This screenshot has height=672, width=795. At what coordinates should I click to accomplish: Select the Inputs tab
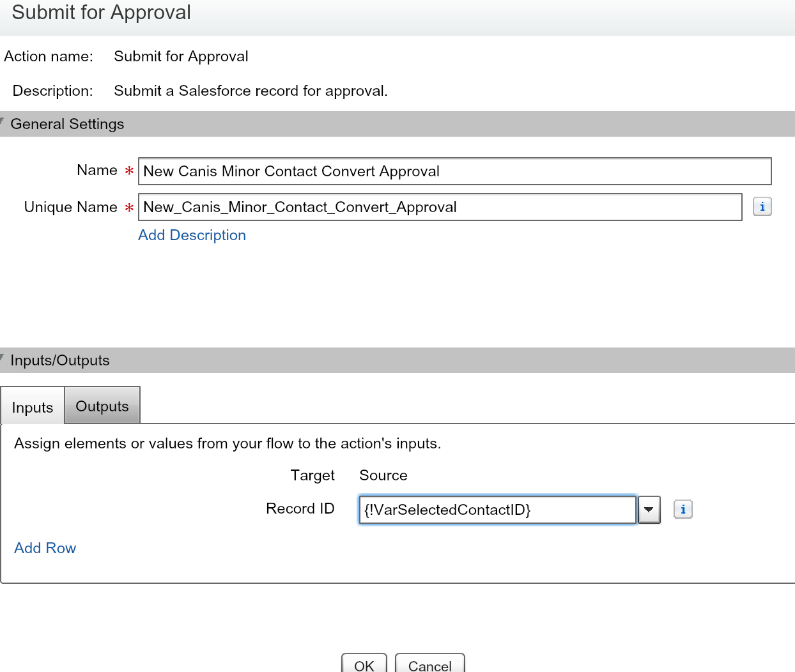coord(33,408)
